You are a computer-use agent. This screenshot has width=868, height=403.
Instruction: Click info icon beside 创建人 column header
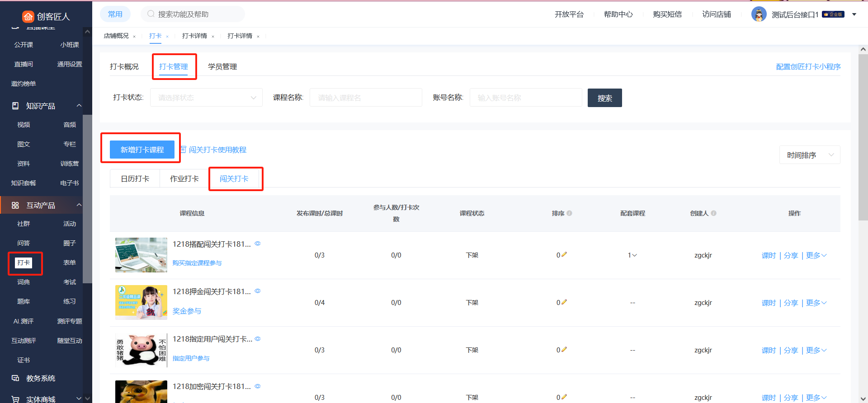pyautogui.click(x=714, y=213)
